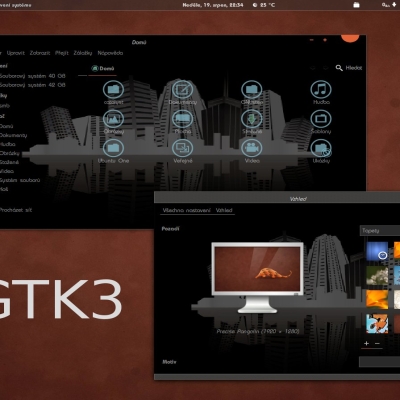Select Videa in the sidebar

click(x=7, y=171)
